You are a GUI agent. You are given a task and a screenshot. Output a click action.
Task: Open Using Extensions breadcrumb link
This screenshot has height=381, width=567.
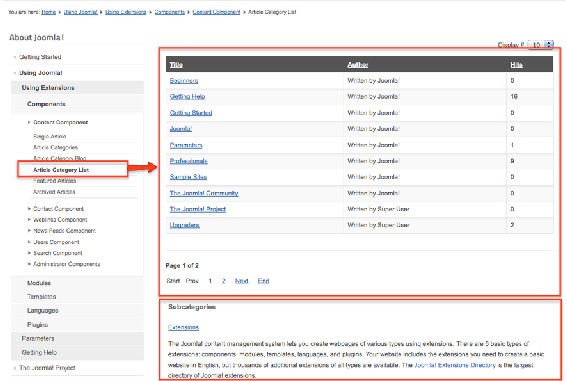click(125, 12)
